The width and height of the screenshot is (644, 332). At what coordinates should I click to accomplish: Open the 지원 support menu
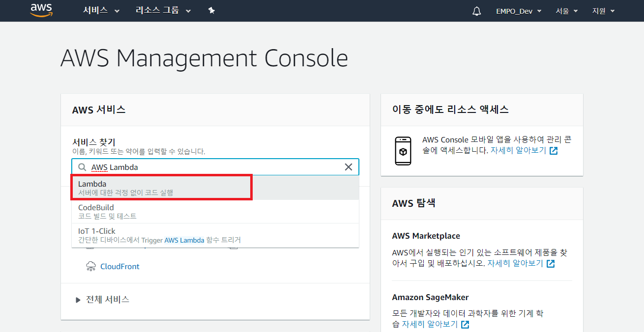tap(603, 11)
